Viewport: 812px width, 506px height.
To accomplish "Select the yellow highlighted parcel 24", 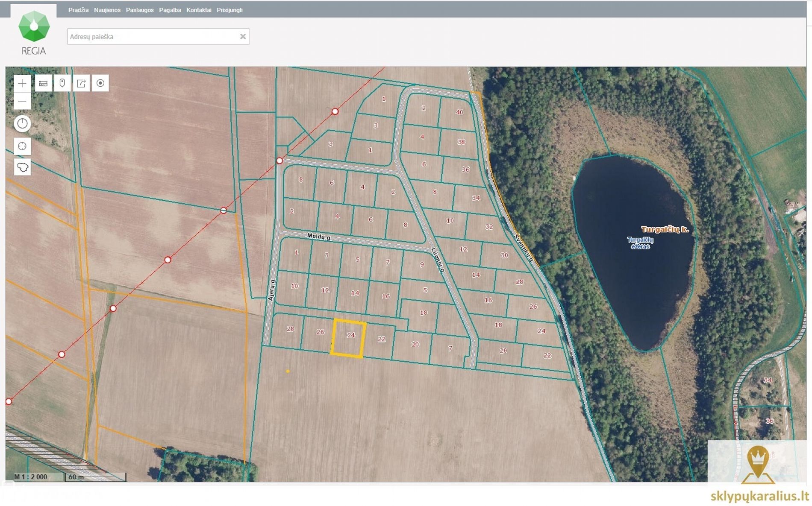I will point(348,338).
